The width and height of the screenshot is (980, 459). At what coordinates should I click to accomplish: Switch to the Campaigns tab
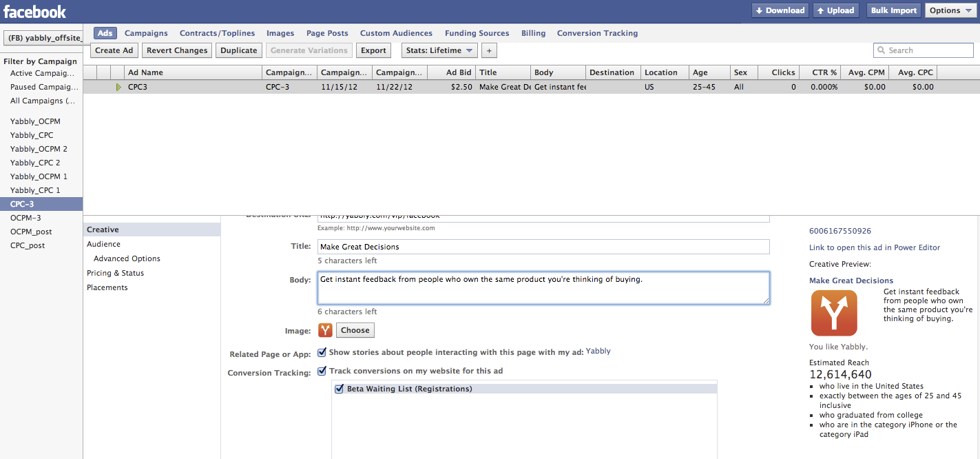pyautogui.click(x=146, y=33)
